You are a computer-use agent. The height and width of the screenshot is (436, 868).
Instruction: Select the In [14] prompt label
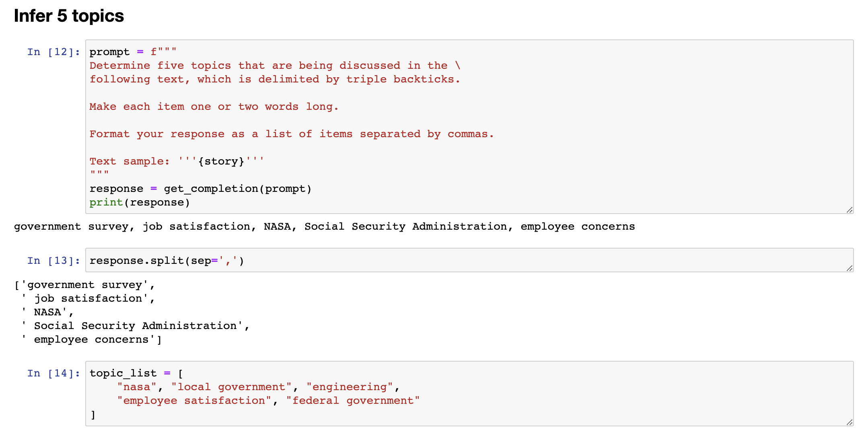[x=53, y=373]
